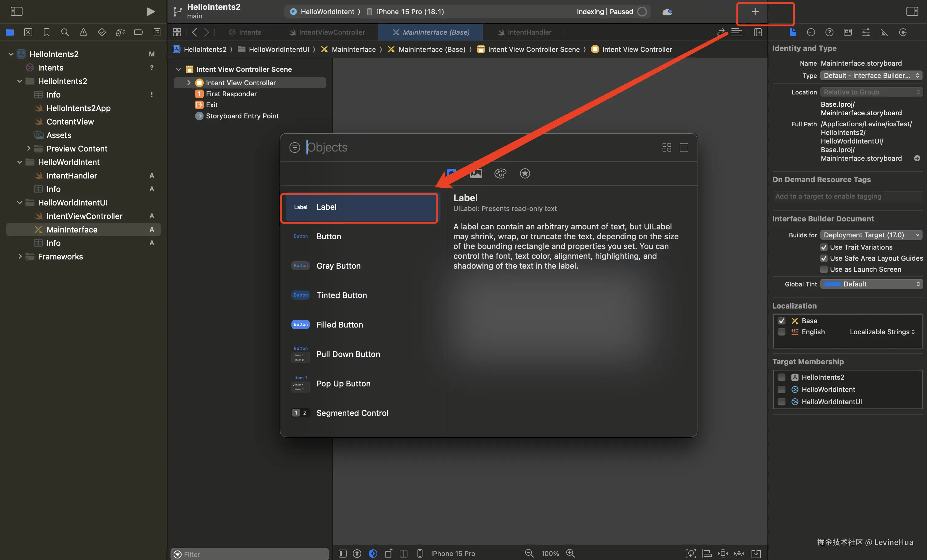The height and width of the screenshot is (560, 927).
Task: Show the color palette library icon
Action: (500, 173)
